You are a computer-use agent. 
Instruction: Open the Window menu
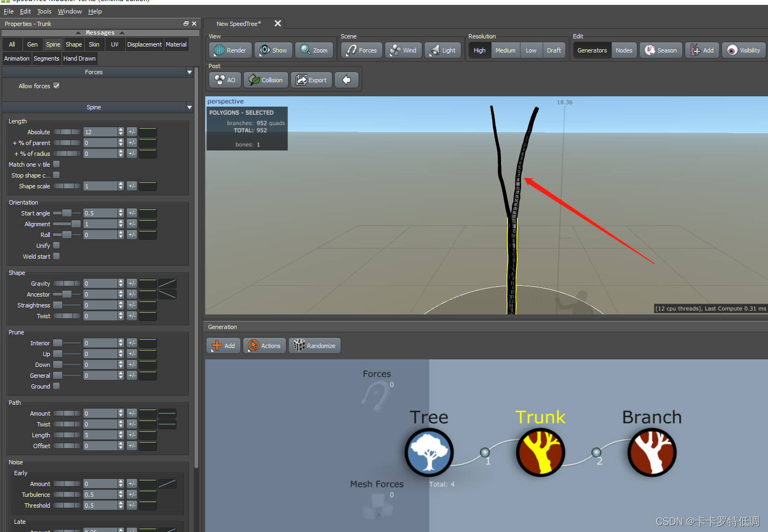pos(70,11)
